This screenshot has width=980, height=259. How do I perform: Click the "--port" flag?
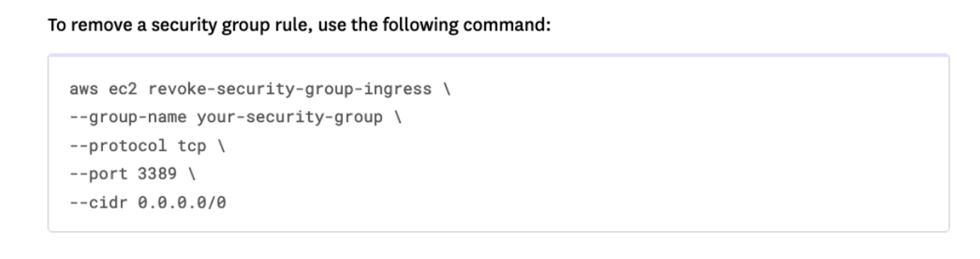98,173
